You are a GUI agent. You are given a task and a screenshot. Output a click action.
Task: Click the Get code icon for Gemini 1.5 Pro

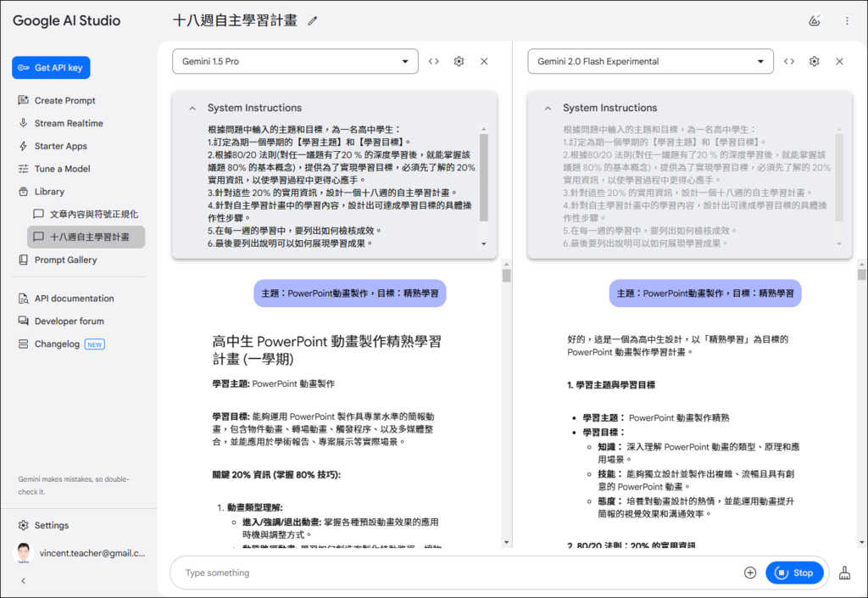click(434, 61)
